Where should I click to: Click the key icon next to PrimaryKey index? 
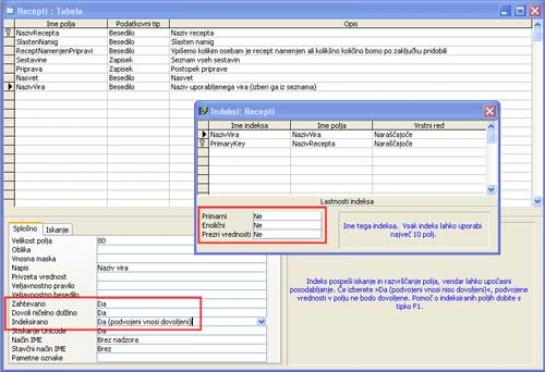[203, 143]
